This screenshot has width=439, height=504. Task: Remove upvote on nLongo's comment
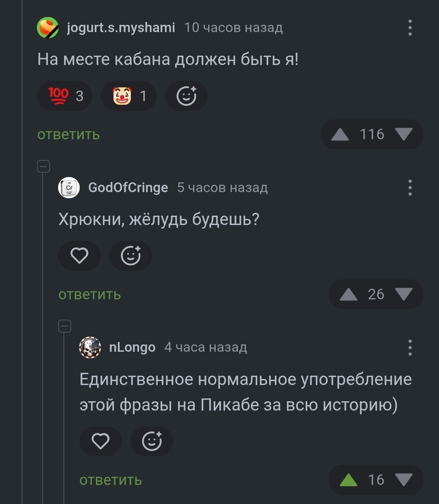click(348, 480)
